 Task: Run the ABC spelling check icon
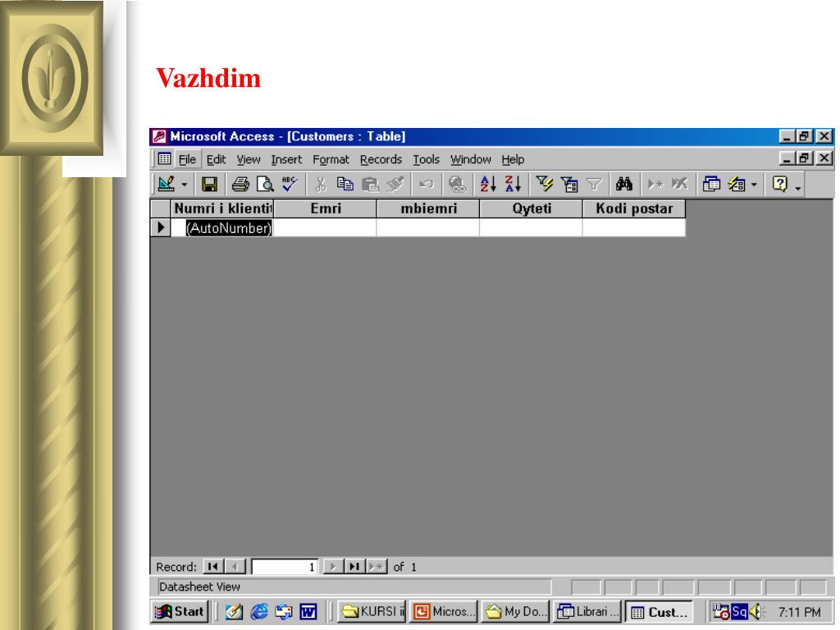(x=290, y=185)
